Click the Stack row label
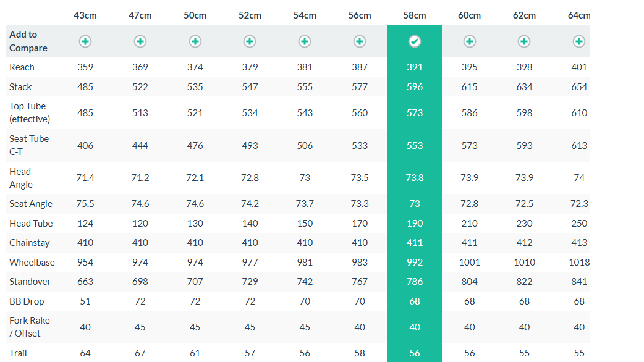Screen dimensions: 644x362 tap(20, 87)
